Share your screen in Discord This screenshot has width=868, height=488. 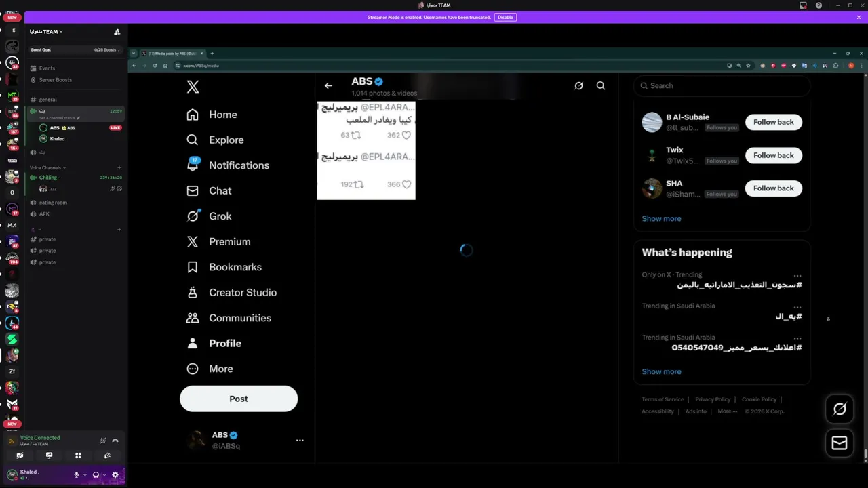tap(49, 455)
